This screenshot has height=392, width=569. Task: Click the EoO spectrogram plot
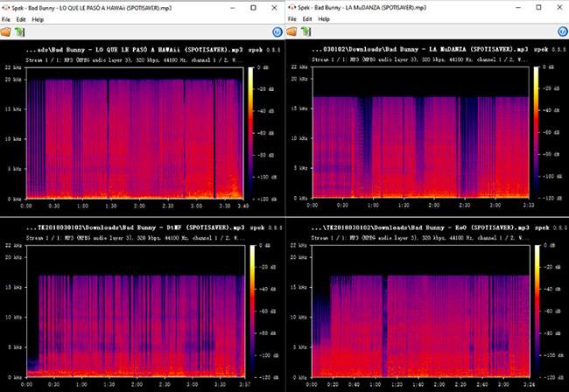(421, 311)
